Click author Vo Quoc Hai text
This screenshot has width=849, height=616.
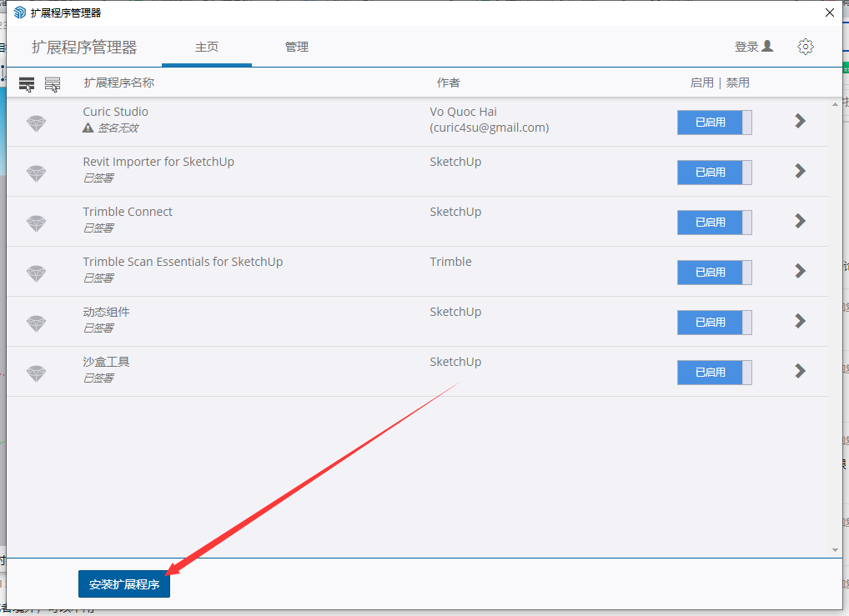tap(463, 112)
